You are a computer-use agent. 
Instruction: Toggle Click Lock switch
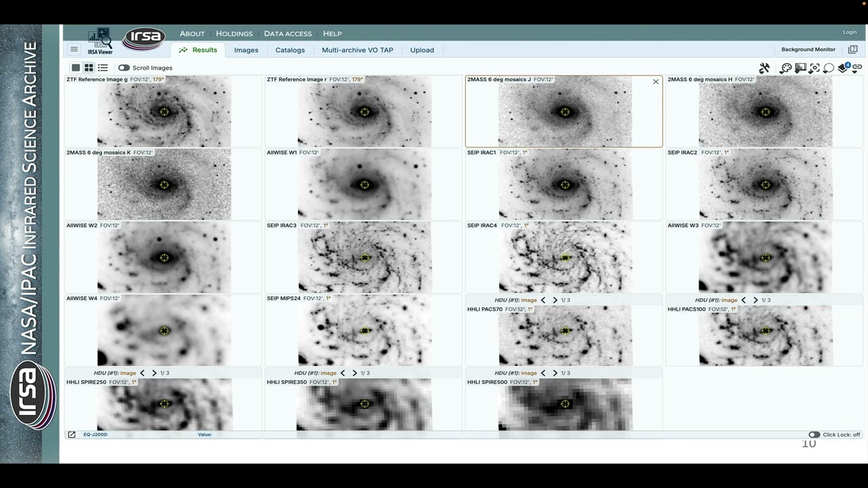(814, 434)
